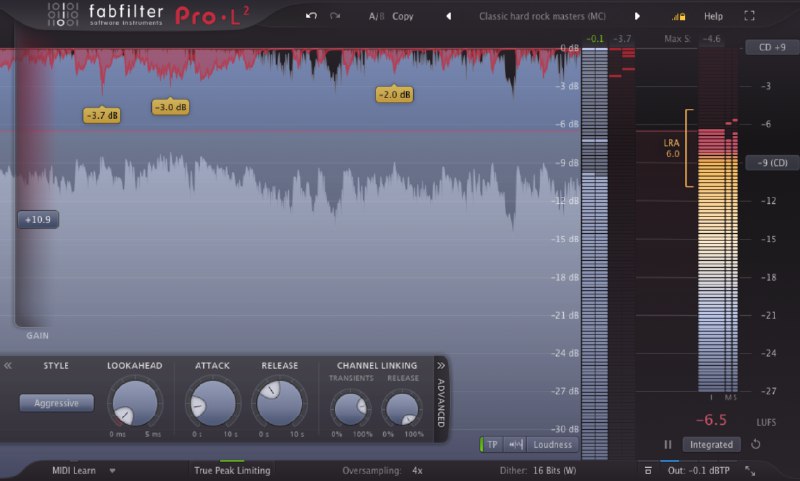
Task: Reset loudness measurement with circular arrow
Action: [x=756, y=444]
